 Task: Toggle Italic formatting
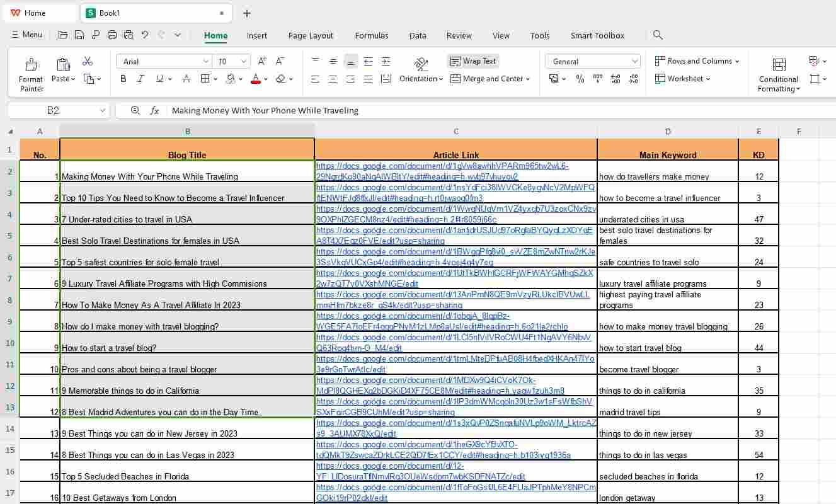pyautogui.click(x=140, y=79)
